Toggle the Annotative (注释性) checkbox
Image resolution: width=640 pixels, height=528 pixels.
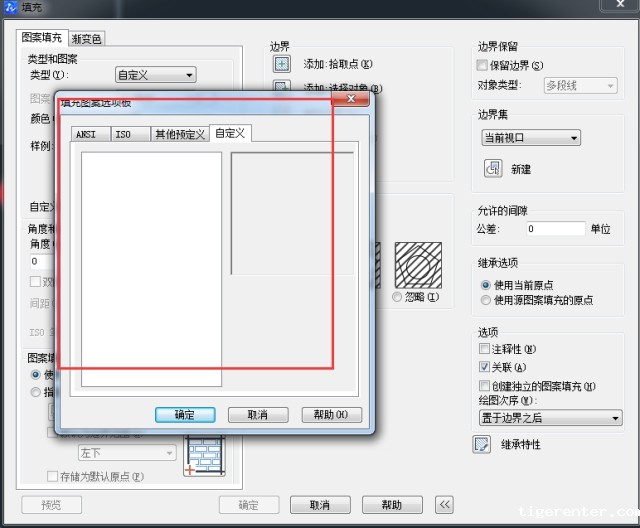pos(485,349)
